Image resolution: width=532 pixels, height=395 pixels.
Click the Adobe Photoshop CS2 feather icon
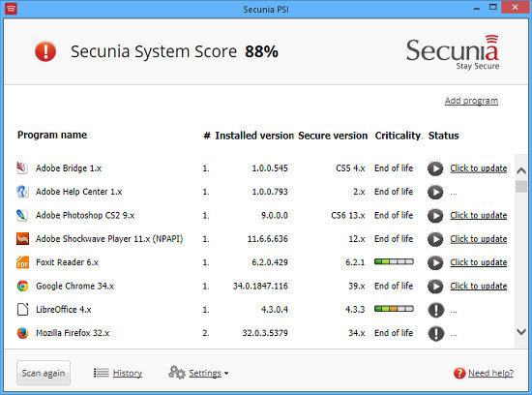click(x=22, y=215)
